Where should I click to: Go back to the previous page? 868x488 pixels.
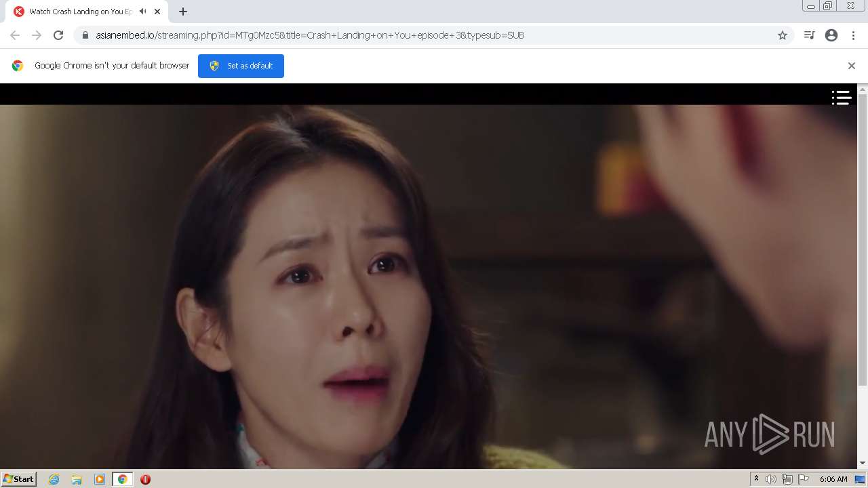[15, 35]
